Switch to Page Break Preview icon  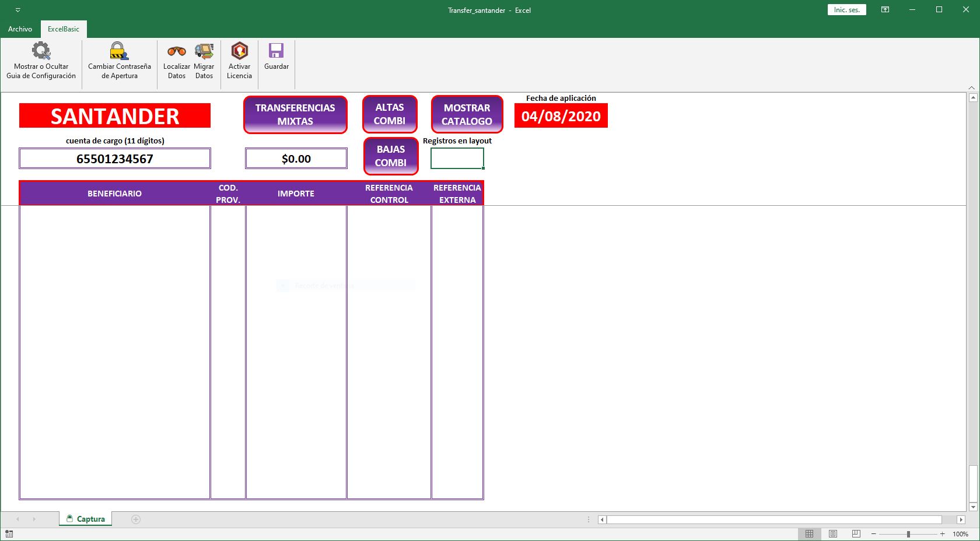(x=856, y=534)
